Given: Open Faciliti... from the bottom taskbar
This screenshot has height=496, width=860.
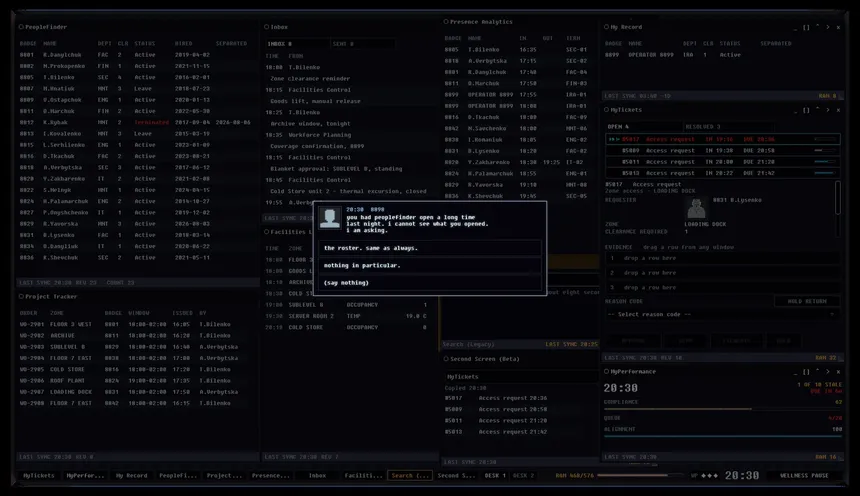Looking at the screenshot, I should pyautogui.click(x=363, y=476).
